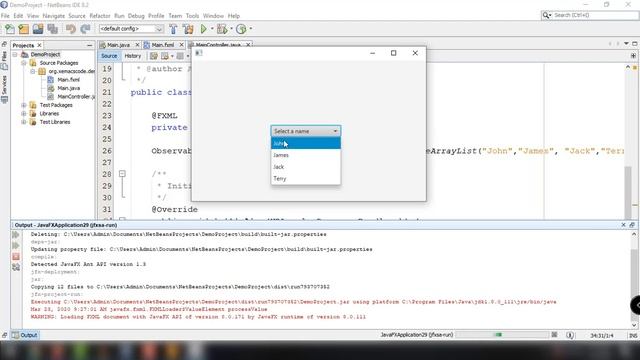Click the Output panel vertical scrollbar
The width and height of the screenshot is (640, 360).
click(x=633, y=280)
